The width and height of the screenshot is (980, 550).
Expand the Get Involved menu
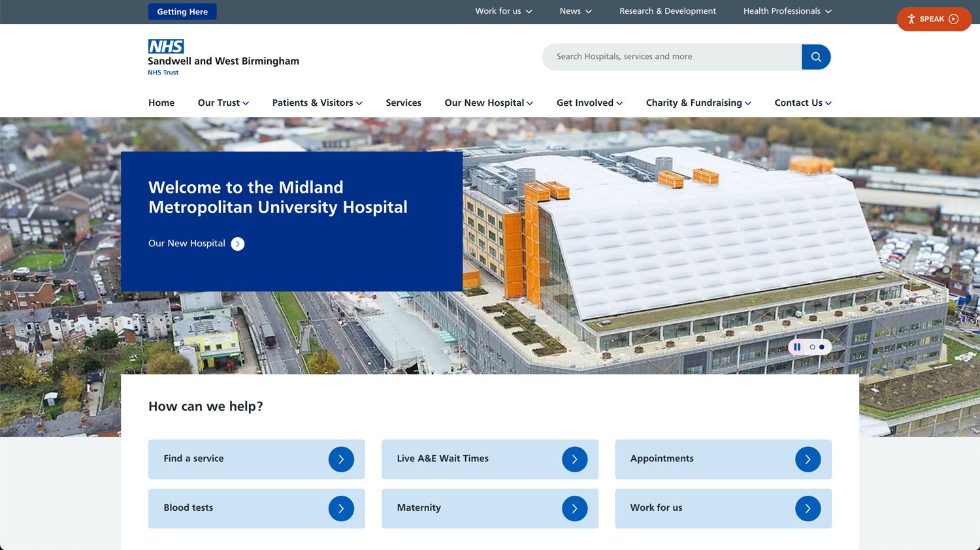(x=589, y=103)
